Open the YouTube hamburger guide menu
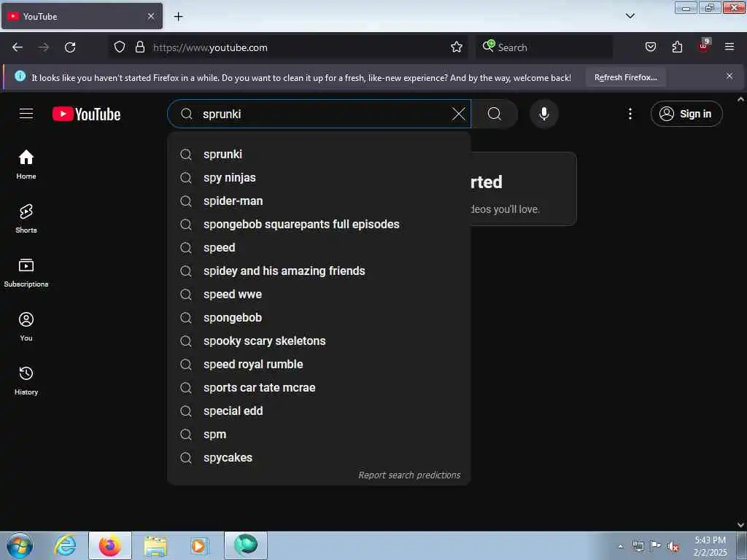The image size is (747, 560). point(26,114)
